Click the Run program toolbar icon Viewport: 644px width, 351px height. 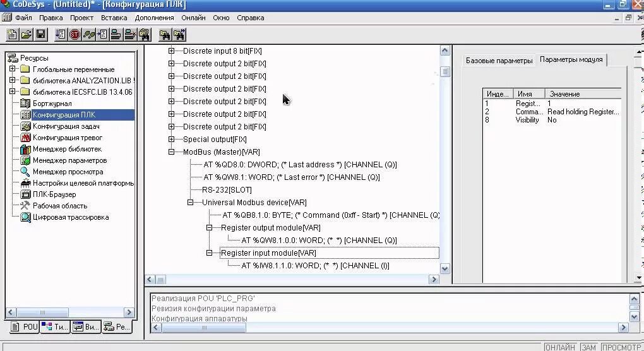point(61,35)
